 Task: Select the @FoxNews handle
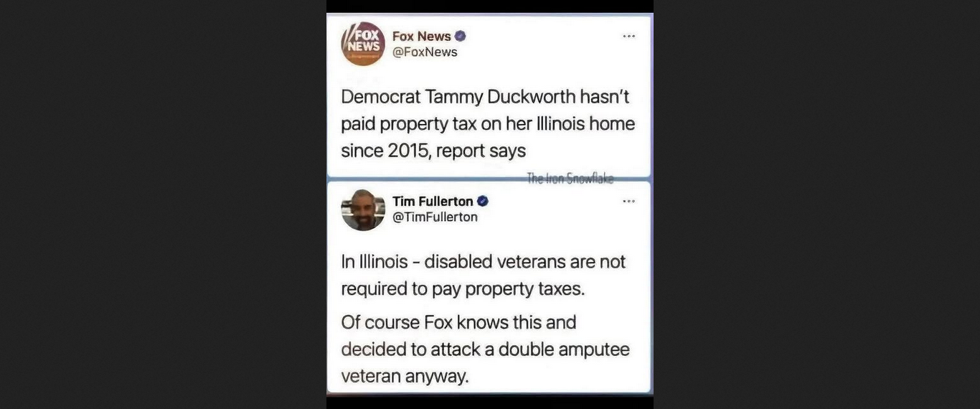coord(425,52)
